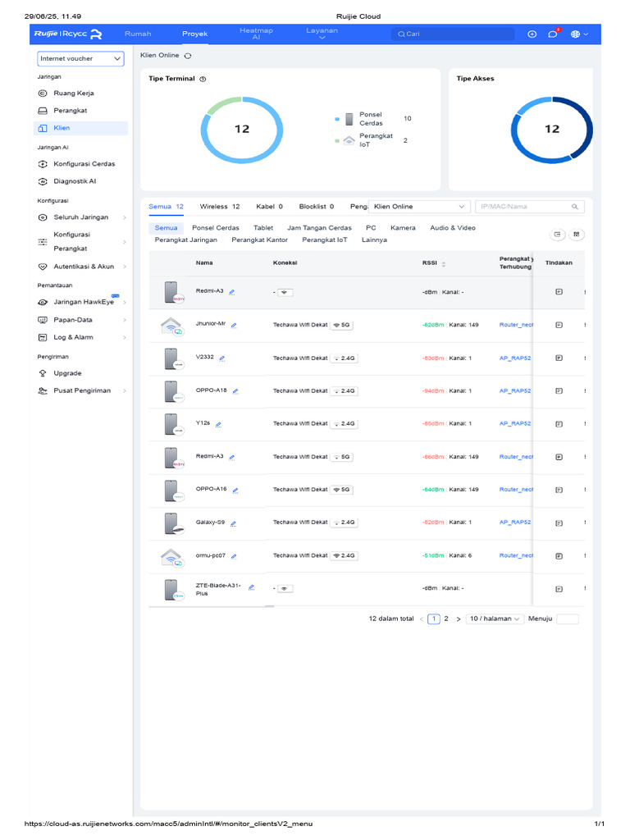This screenshot has width=630, height=840.
Task: Open the Layanan dropdown menu
Action: pyautogui.click(x=322, y=34)
